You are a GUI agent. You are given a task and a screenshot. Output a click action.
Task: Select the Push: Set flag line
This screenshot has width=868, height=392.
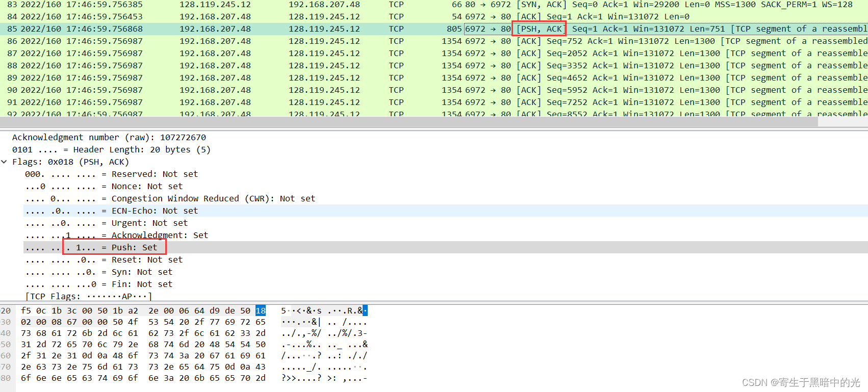pyautogui.click(x=91, y=248)
